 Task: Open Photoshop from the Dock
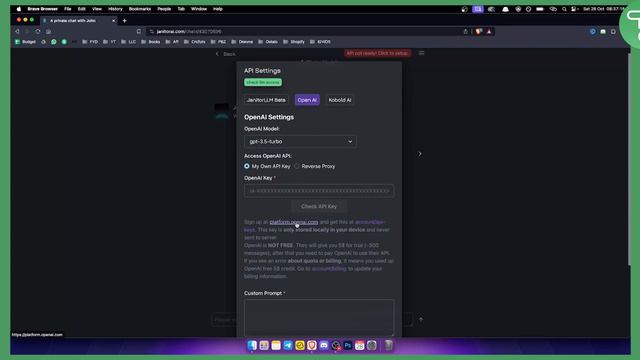pyautogui.click(x=348, y=346)
